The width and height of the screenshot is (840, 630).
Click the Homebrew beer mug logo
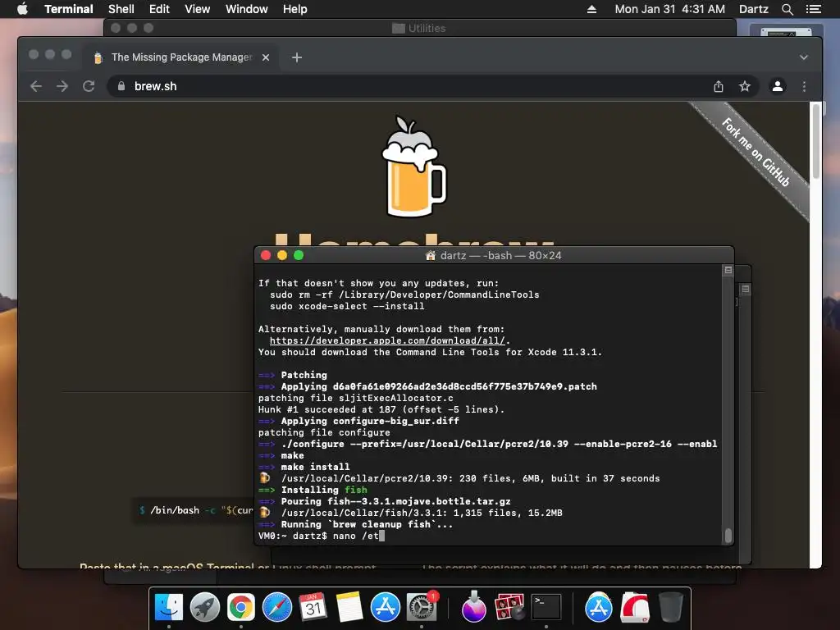[413, 166]
